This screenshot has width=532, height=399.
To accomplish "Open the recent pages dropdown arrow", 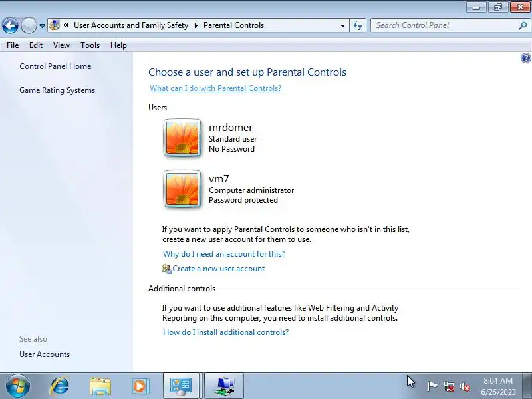I will pyautogui.click(x=42, y=26).
